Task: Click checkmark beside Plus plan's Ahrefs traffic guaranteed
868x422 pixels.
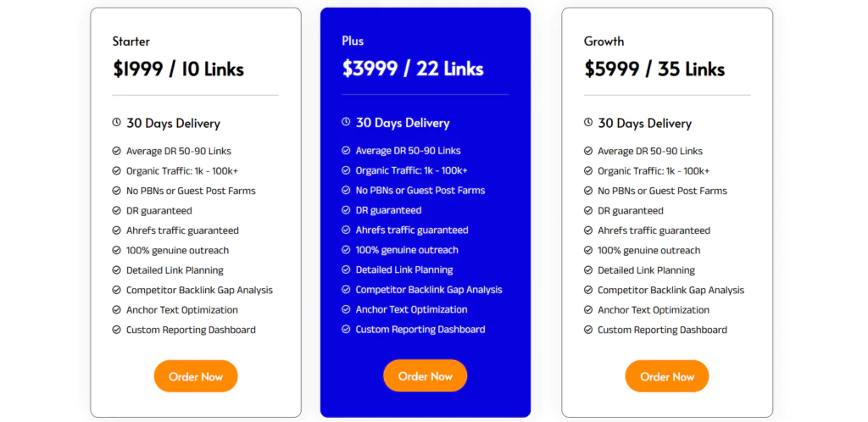Action: pyautogui.click(x=346, y=230)
